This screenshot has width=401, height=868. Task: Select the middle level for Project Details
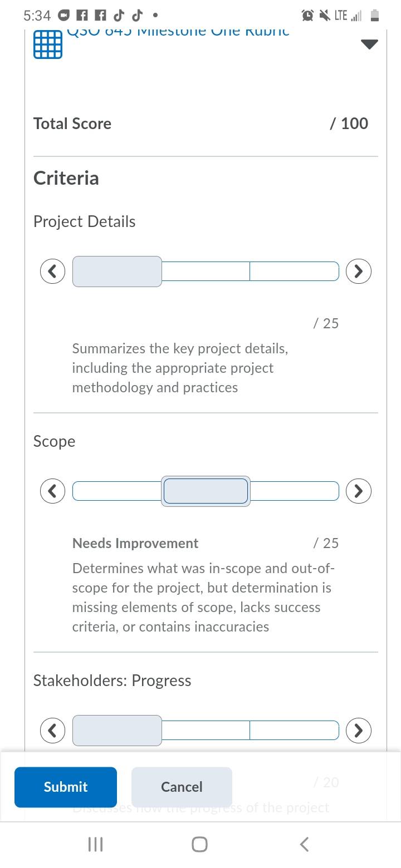[x=206, y=272]
